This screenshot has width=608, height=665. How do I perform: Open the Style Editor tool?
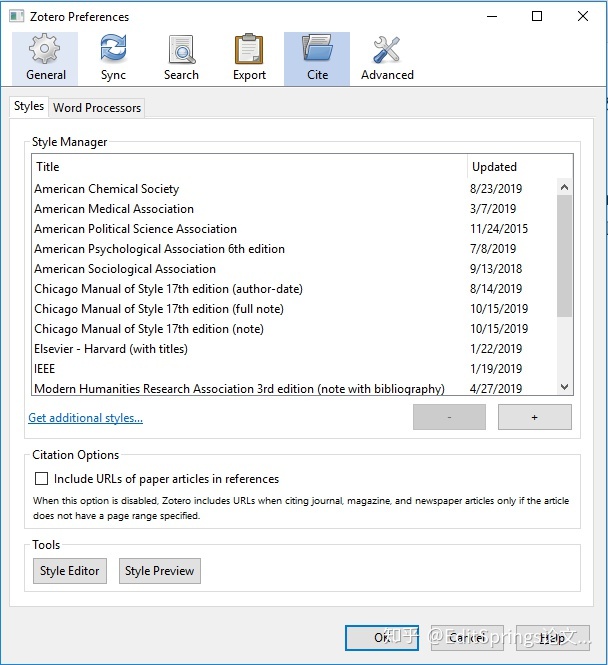[70, 571]
